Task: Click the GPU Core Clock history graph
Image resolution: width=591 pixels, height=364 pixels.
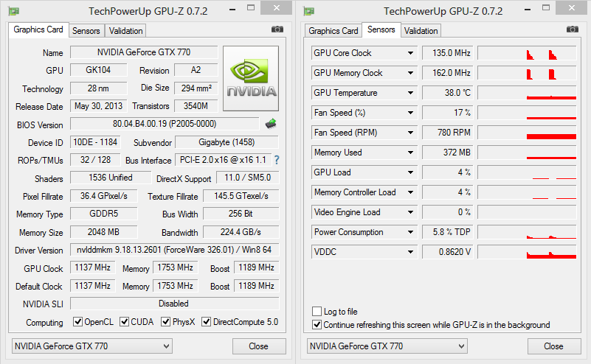Action: click(x=527, y=53)
